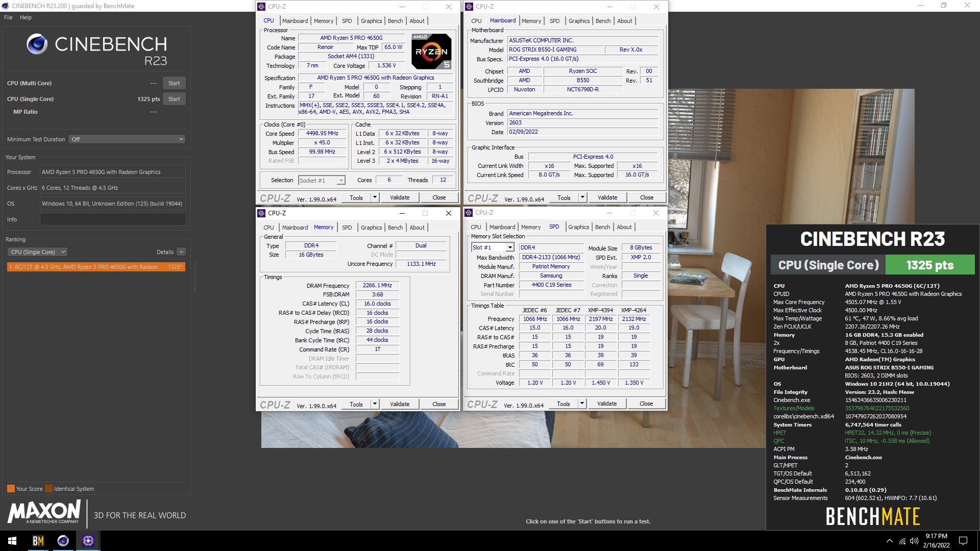Viewport: 980px width, 551px height.
Task: Click CPU-Z icon in the SPD window title bar
Action: click(469, 213)
